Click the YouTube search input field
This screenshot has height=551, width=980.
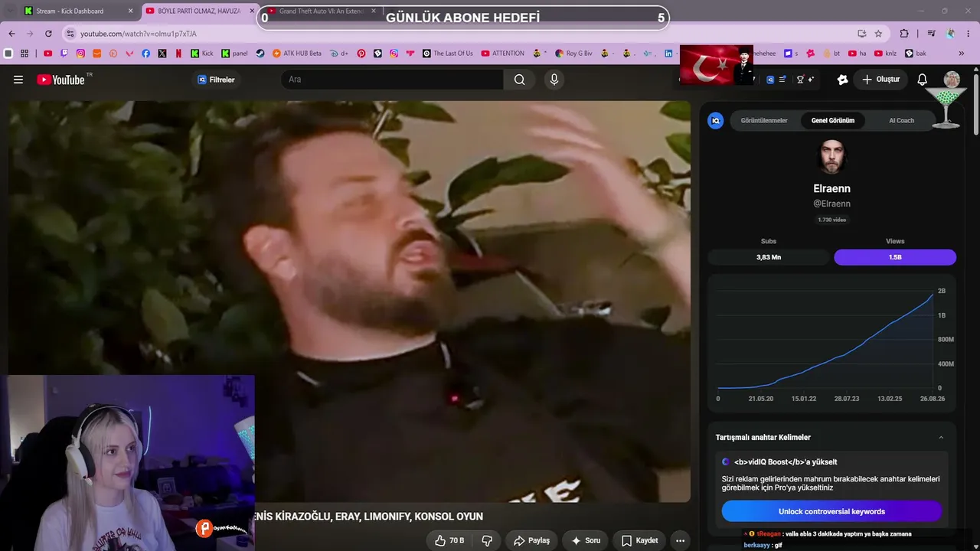392,80
